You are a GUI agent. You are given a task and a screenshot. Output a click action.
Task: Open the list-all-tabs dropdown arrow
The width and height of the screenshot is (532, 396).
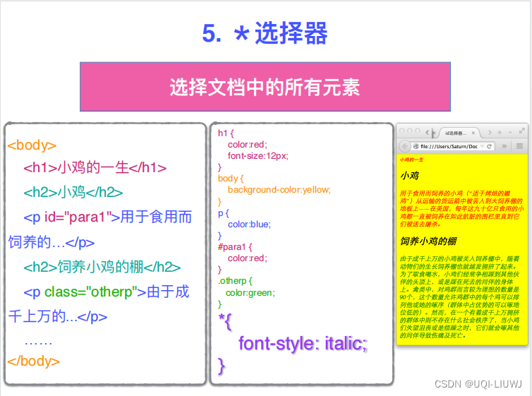510,132
